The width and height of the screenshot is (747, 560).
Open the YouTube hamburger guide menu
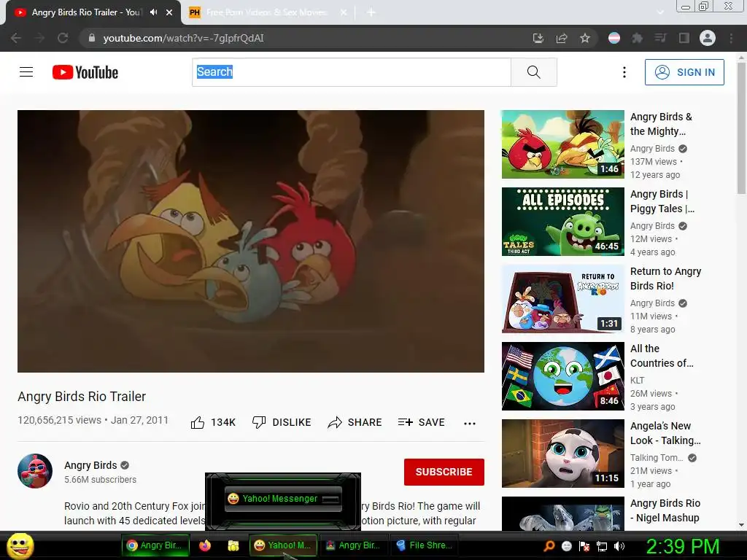[x=26, y=72]
